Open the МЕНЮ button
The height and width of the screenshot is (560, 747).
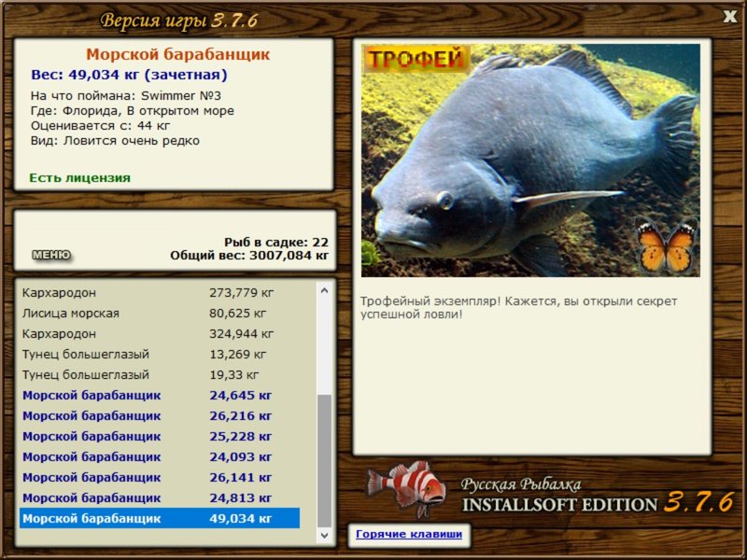pos(51,255)
